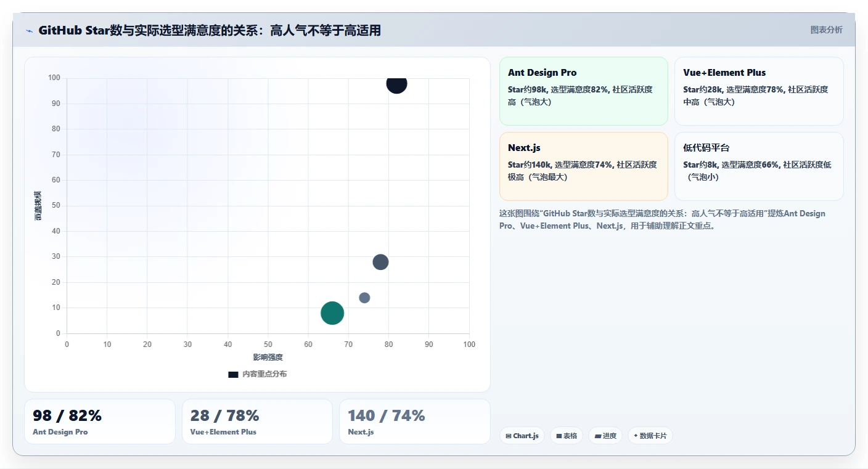Click the 内容重点分布 legend text
868x469 pixels.
tap(264, 374)
